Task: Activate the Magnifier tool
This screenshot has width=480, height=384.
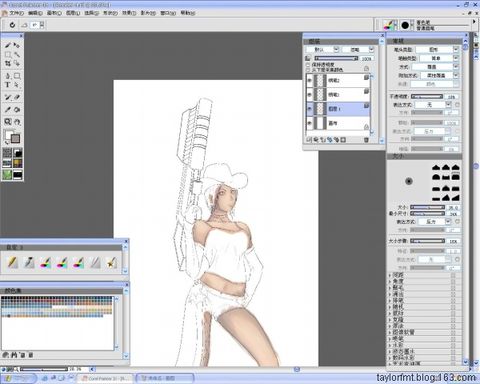Action: pos(8,122)
